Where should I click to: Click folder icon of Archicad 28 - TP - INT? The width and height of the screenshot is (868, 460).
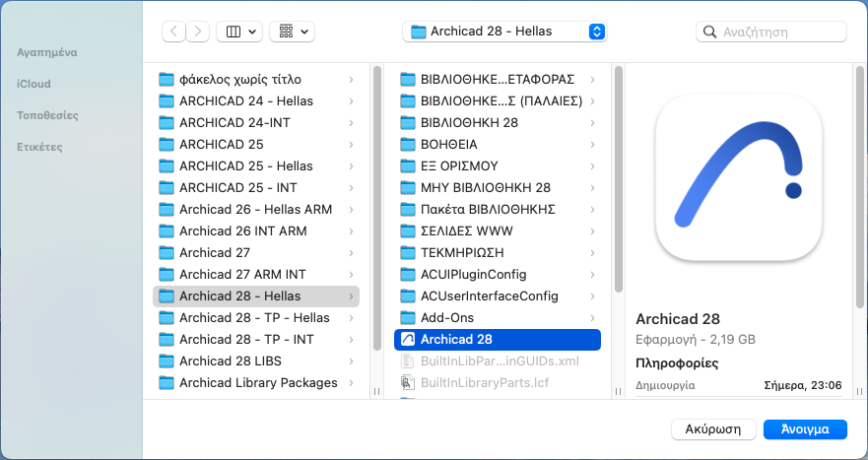167,339
